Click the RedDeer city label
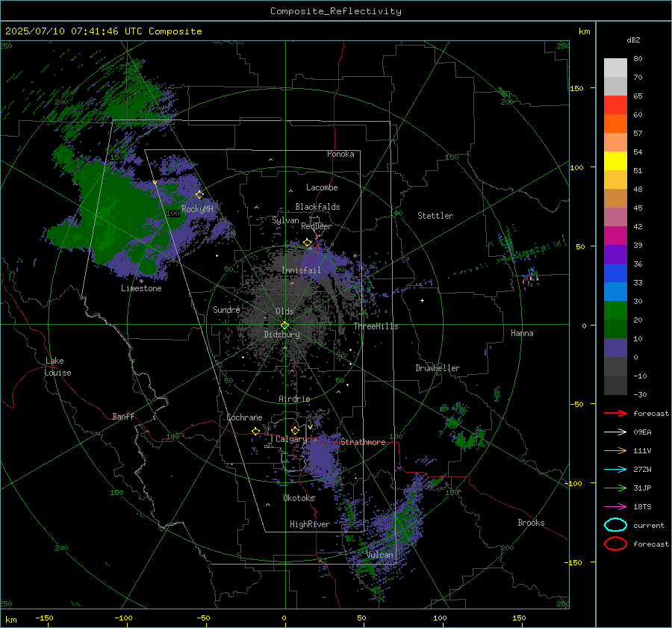Image resolution: width=672 pixels, height=628 pixels. (x=317, y=226)
